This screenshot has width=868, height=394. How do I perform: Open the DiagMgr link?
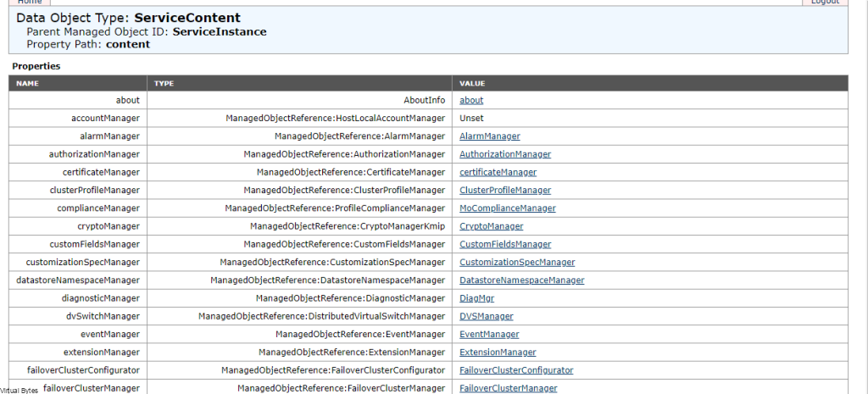click(x=476, y=298)
